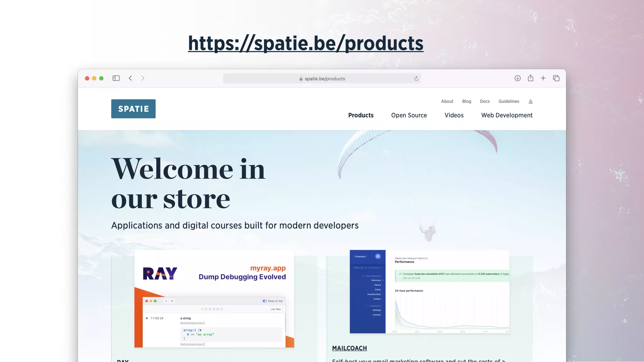Click the Ray product screenshot thumbnail

[x=214, y=299]
